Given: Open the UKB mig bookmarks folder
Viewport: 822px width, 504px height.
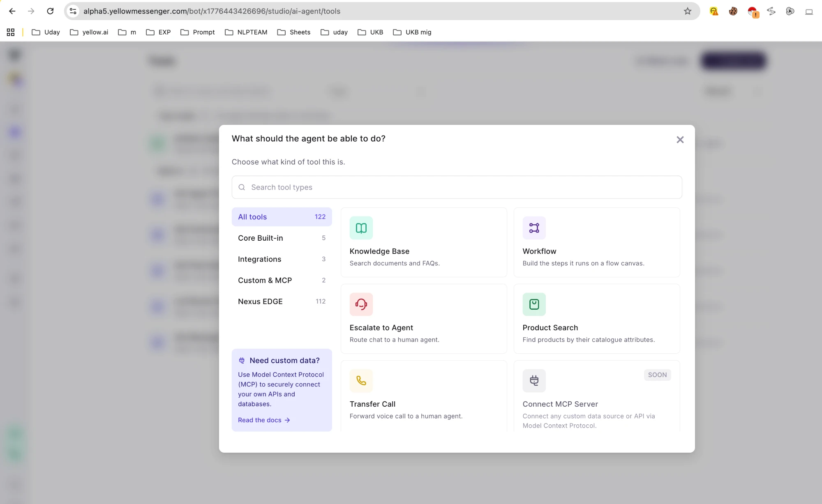Looking at the screenshot, I should click(x=412, y=32).
